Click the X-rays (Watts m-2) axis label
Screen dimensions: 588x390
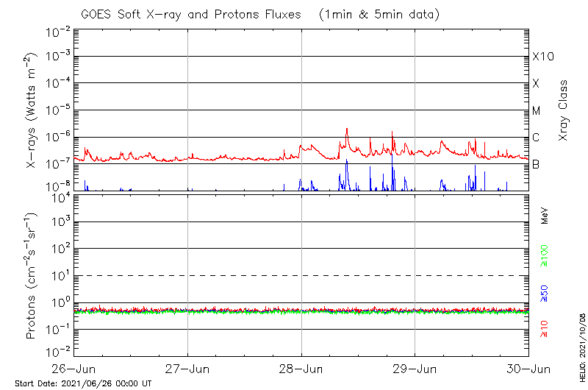pos(32,110)
